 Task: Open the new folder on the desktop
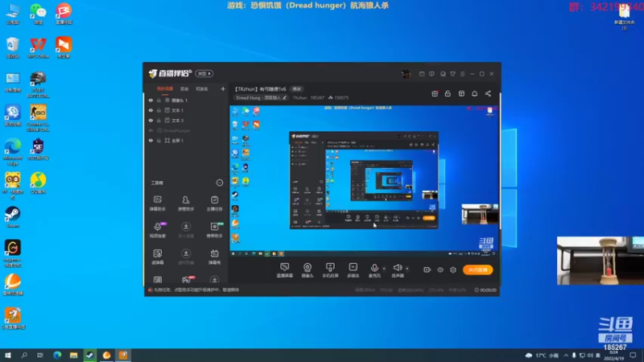click(625, 17)
